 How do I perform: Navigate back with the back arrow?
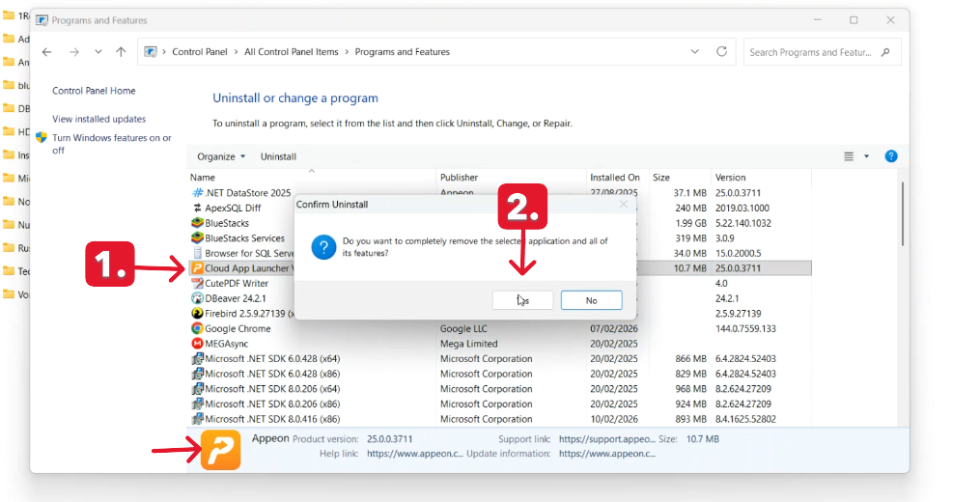click(47, 52)
